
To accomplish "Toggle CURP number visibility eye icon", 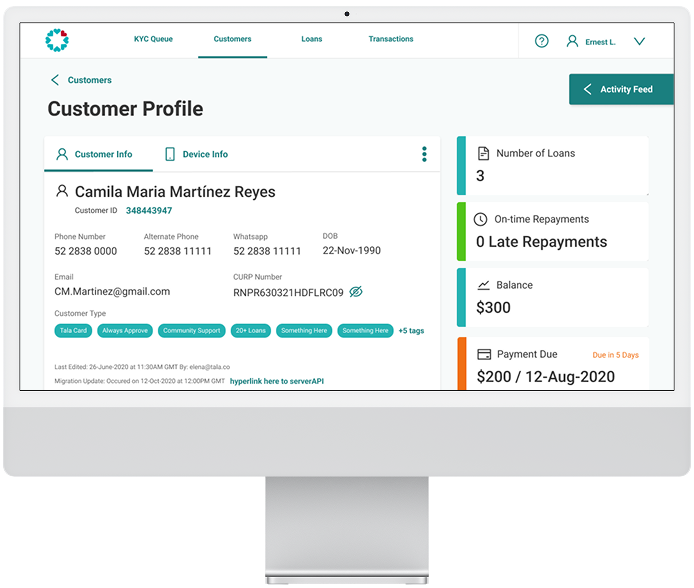I will tap(356, 292).
